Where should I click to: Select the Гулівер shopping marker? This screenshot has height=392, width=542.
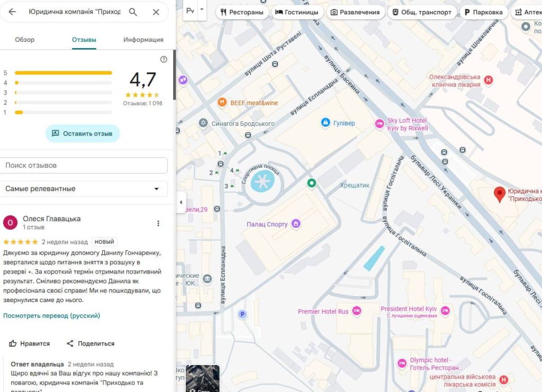point(326,123)
